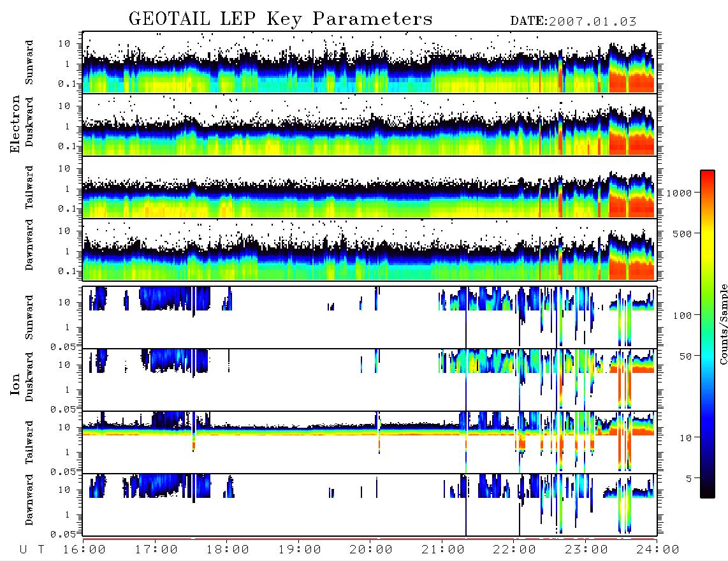Select the Electron "Sunward" panel label
The height and width of the screenshot is (561, 728).
[x=29, y=62]
